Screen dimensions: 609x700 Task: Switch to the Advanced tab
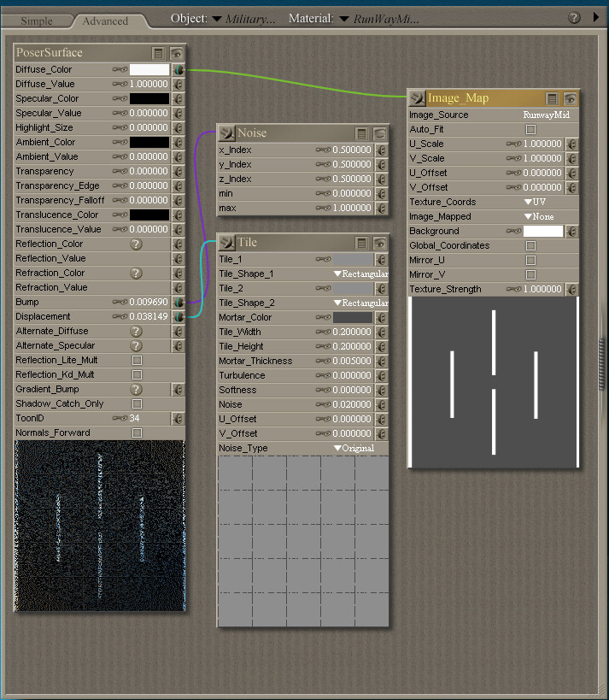click(105, 21)
